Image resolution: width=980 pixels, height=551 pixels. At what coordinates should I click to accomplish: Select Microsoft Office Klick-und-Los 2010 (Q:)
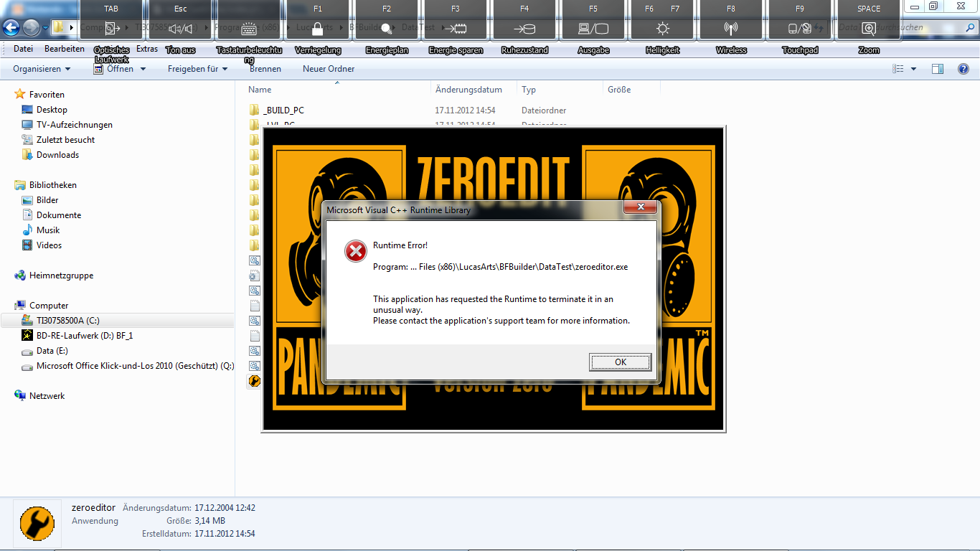click(x=135, y=366)
